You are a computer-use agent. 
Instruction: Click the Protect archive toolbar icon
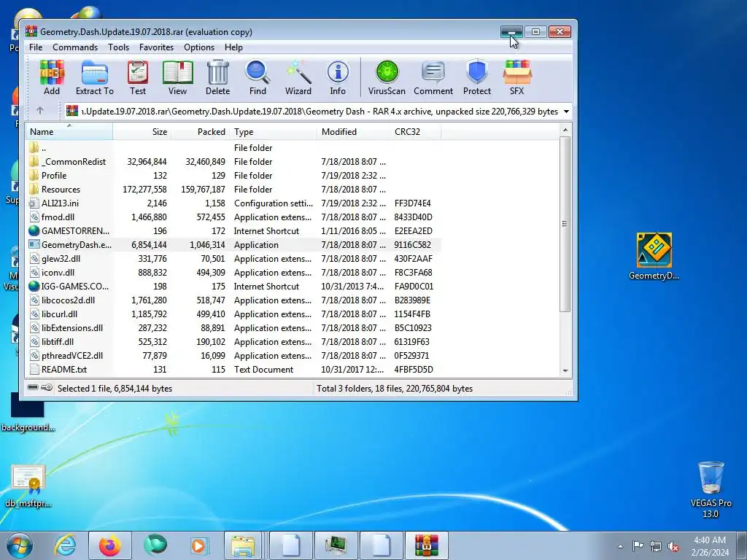click(x=477, y=77)
